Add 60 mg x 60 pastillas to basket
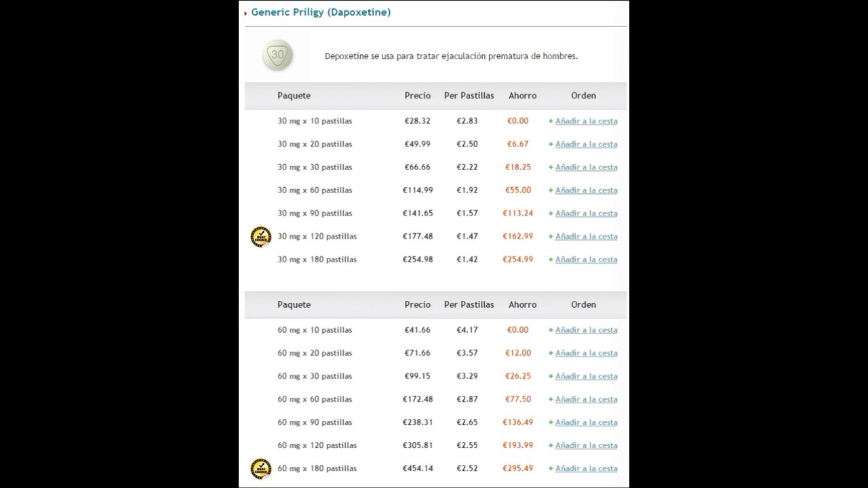 click(586, 399)
